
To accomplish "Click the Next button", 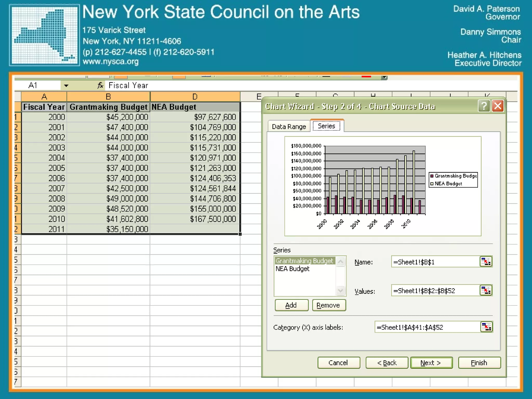I will [x=431, y=363].
